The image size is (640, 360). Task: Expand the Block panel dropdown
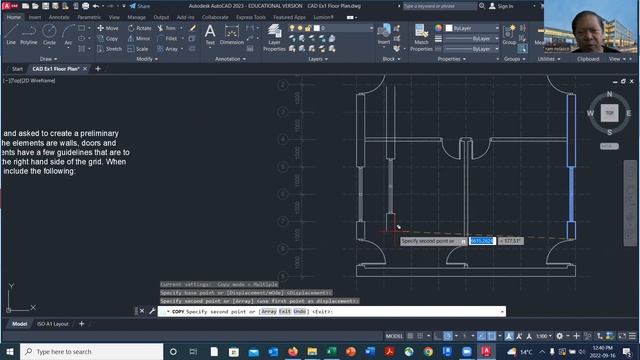[391, 59]
